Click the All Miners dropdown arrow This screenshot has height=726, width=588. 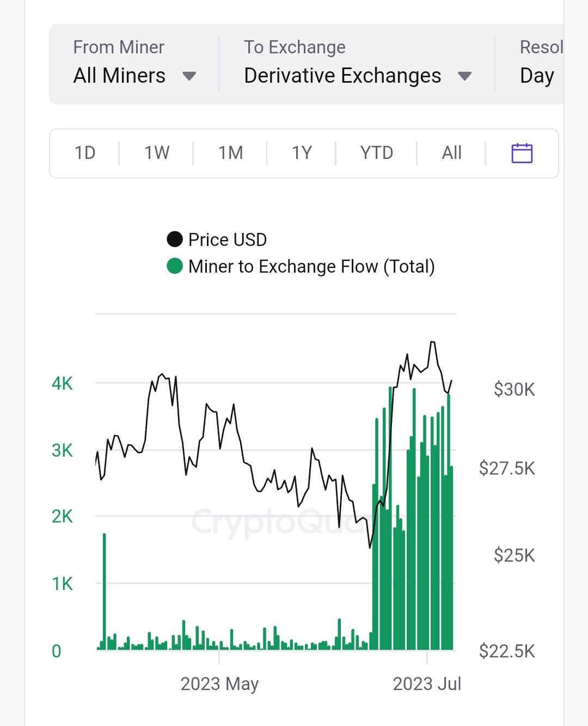189,76
